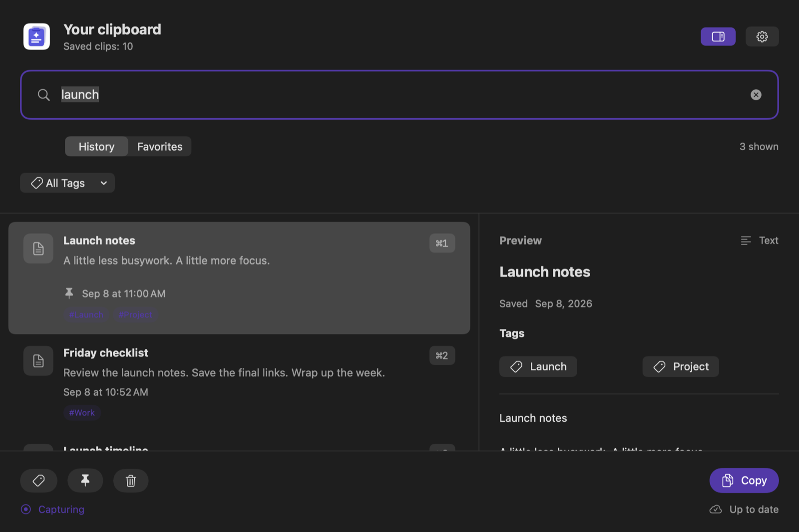799x532 pixels.
Task: Click the Project tag chip in Preview
Action: coord(681,367)
